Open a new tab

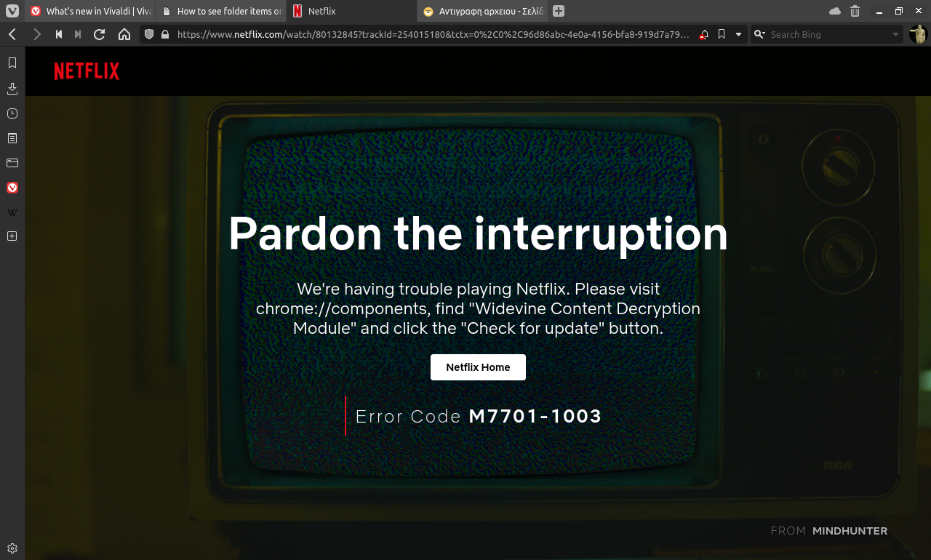click(559, 11)
